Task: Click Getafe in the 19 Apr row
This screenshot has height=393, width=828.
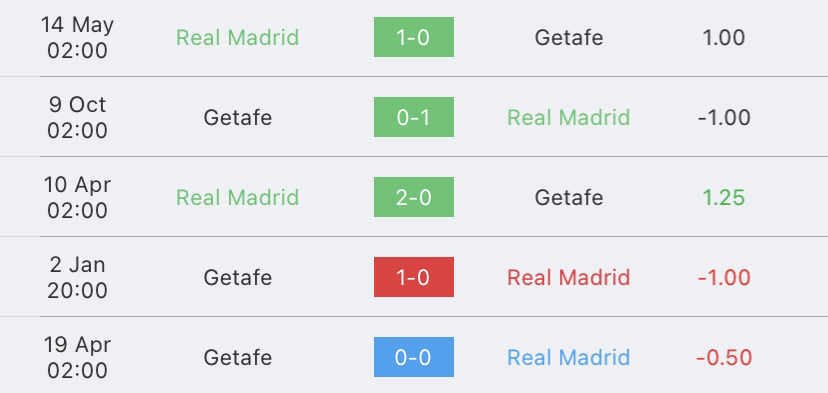Action: 238,358
